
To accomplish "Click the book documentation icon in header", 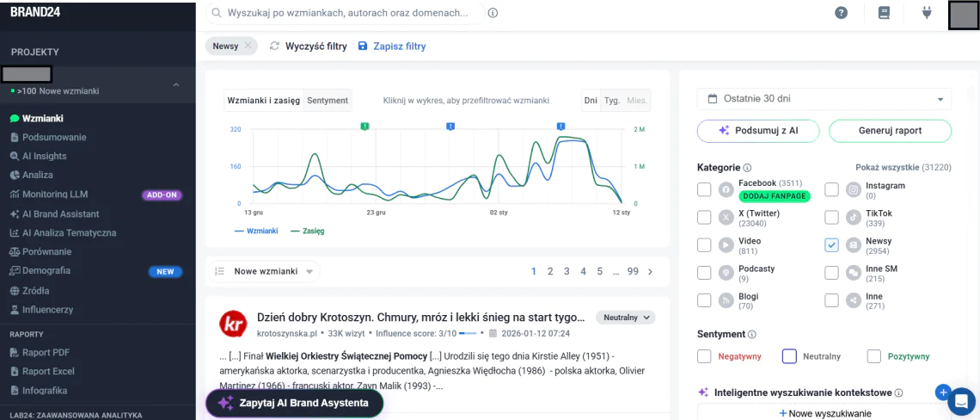I will [884, 13].
